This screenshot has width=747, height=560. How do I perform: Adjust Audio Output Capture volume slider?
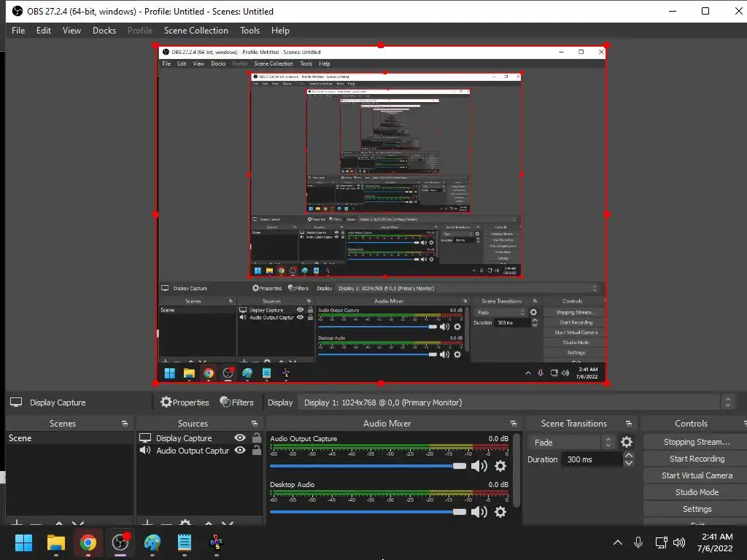tap(368, 466)
